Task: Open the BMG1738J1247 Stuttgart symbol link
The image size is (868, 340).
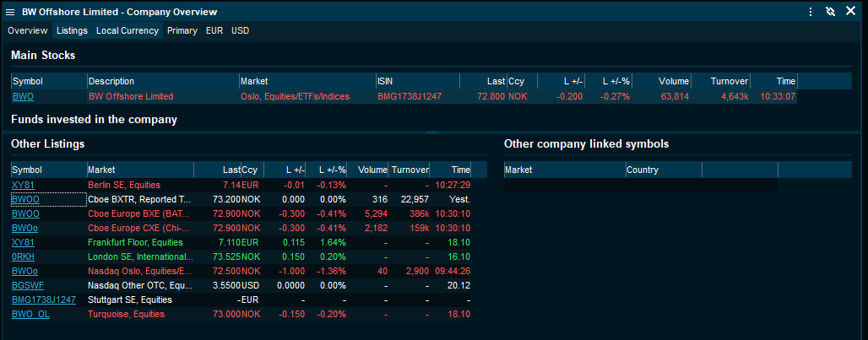Action: pos(44,300)
